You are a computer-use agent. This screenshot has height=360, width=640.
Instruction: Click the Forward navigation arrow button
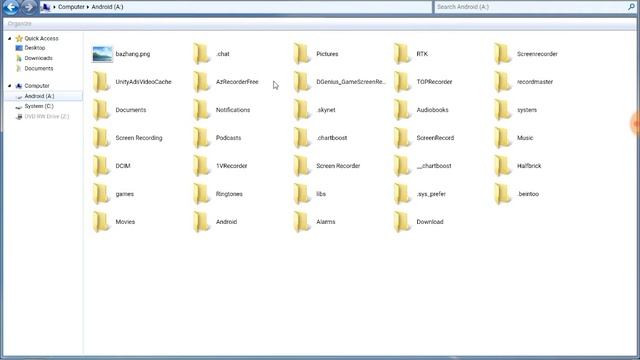pos(29,7)
